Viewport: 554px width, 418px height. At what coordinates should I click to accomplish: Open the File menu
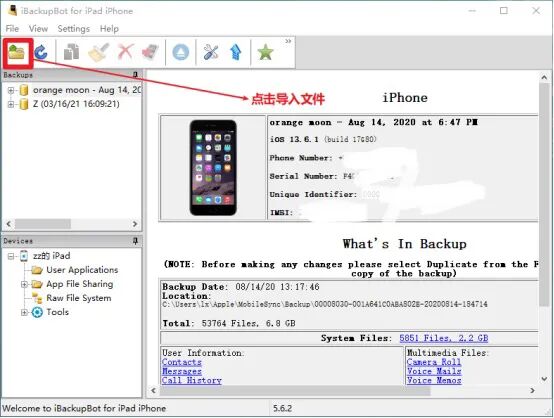click(12, 29)
